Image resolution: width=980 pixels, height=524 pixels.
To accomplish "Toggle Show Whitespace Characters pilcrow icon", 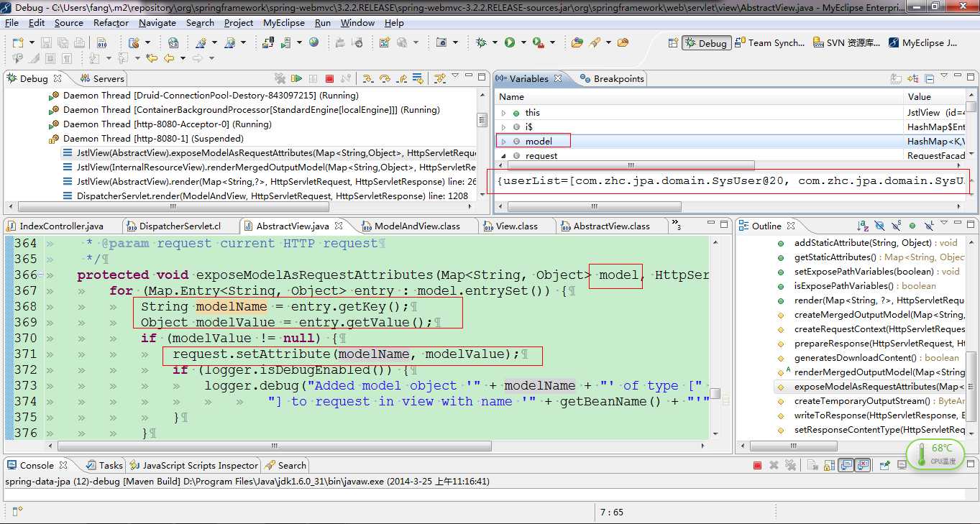I will 66,58.
